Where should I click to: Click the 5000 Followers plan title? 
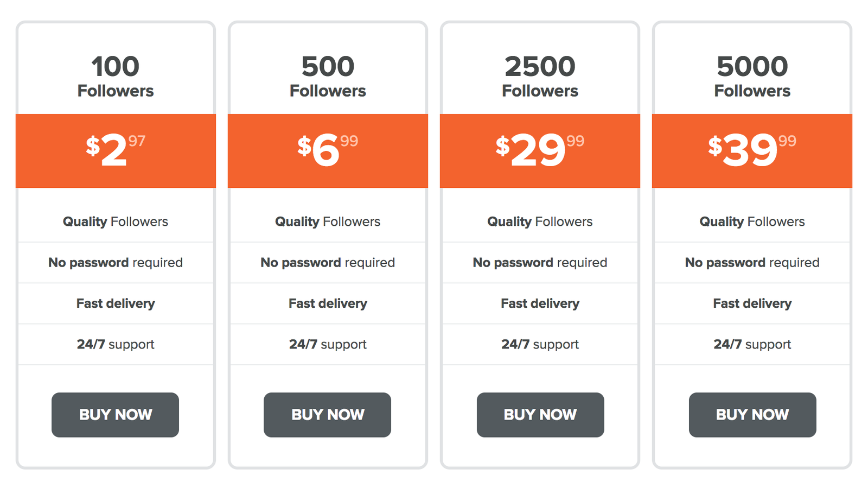[x=752, y=77]
